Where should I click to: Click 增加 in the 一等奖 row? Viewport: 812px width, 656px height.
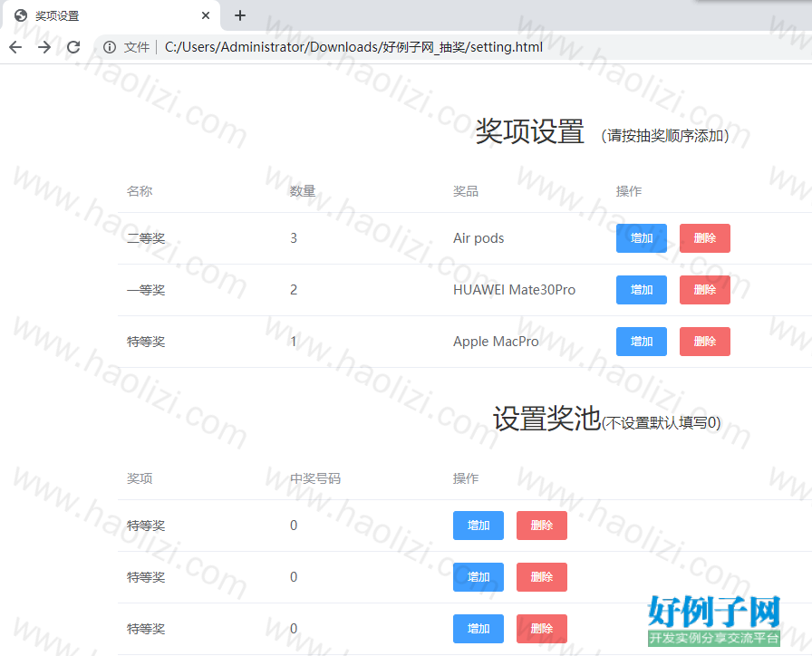[x=641, y=290]
